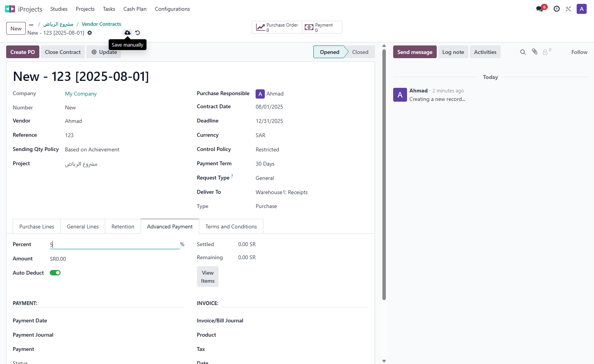Switch to the Terms and Conditions tab

click(x=231, y=226)
